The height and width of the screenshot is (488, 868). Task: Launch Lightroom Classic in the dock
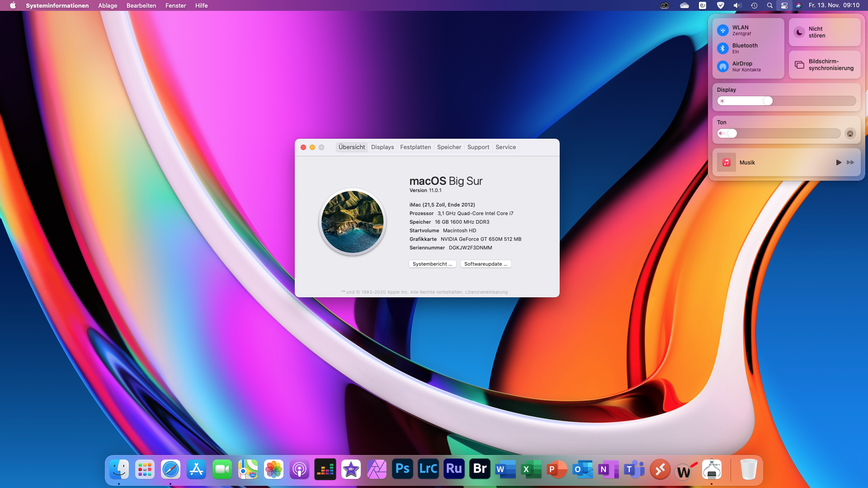(x=428, y=469)
